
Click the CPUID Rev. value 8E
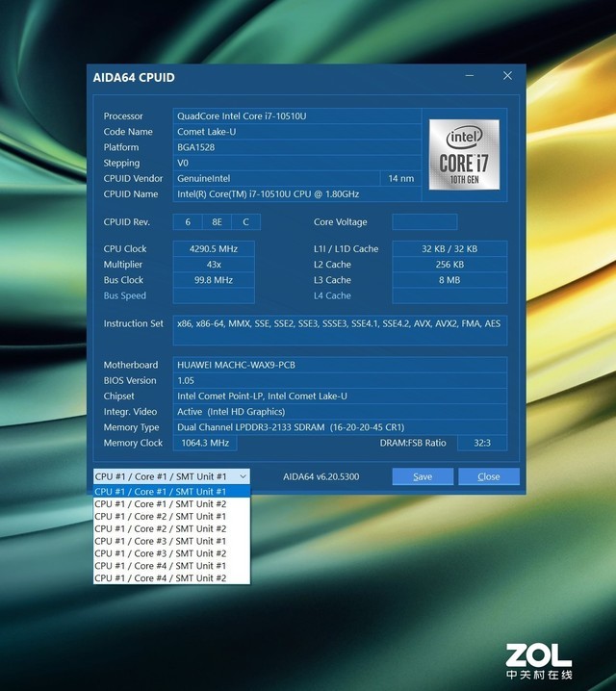point(217,222)
